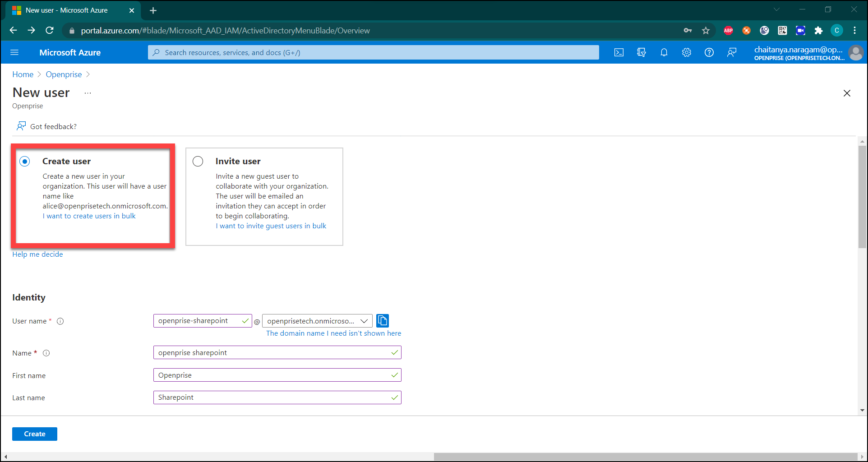Click the browser back arrow
This screenshot has width=868, height=462.
(x=14, y=30)
